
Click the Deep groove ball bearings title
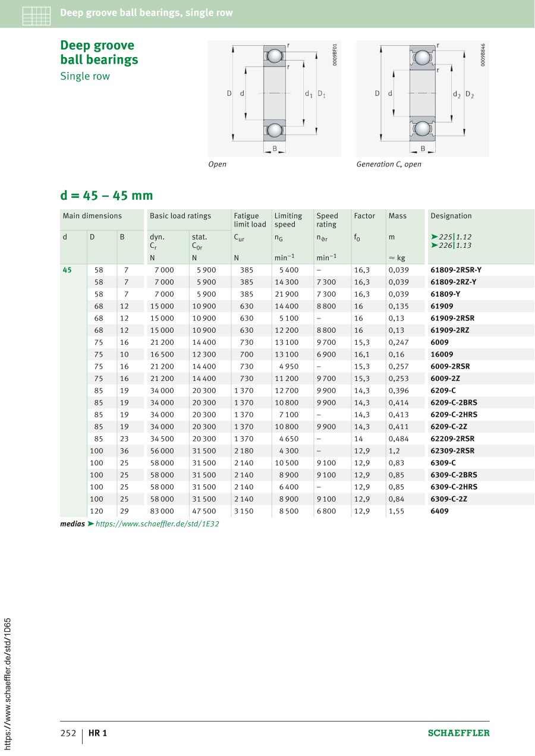[x=99, y=52]
